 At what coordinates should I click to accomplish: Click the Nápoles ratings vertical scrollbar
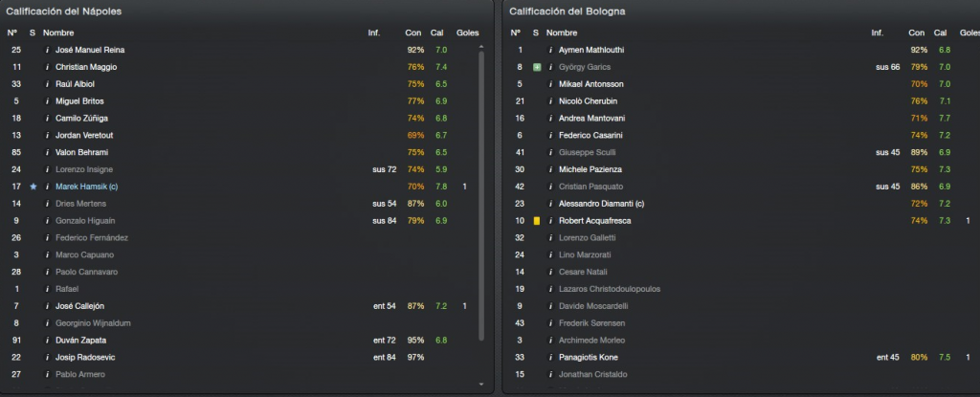pyautogui.click(x=481, y=196)
